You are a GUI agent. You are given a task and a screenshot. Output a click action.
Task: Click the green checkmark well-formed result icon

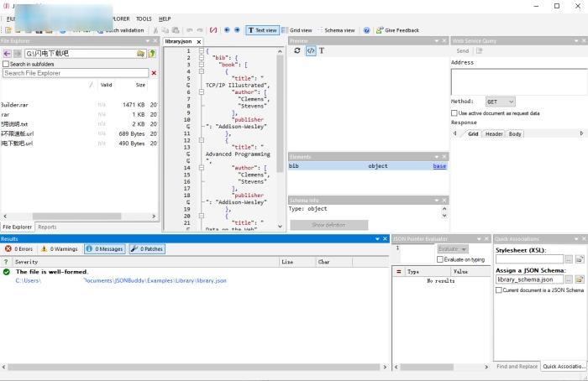click(7, 272)
